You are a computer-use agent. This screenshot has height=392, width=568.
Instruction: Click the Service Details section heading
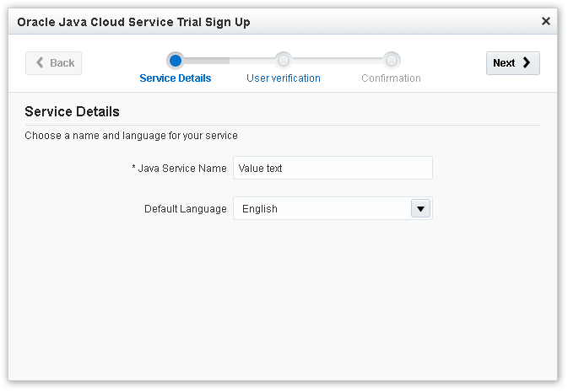click(73, 111)
